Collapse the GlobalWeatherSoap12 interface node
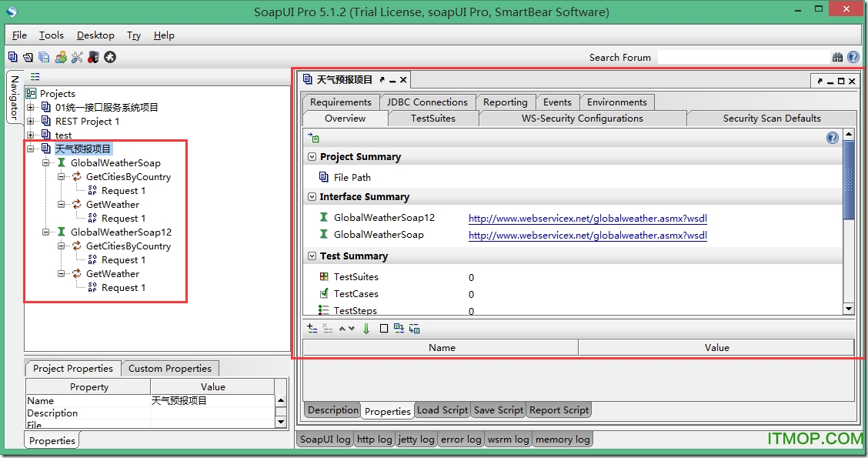Screen dimensions: 868x458 point(46,232)
